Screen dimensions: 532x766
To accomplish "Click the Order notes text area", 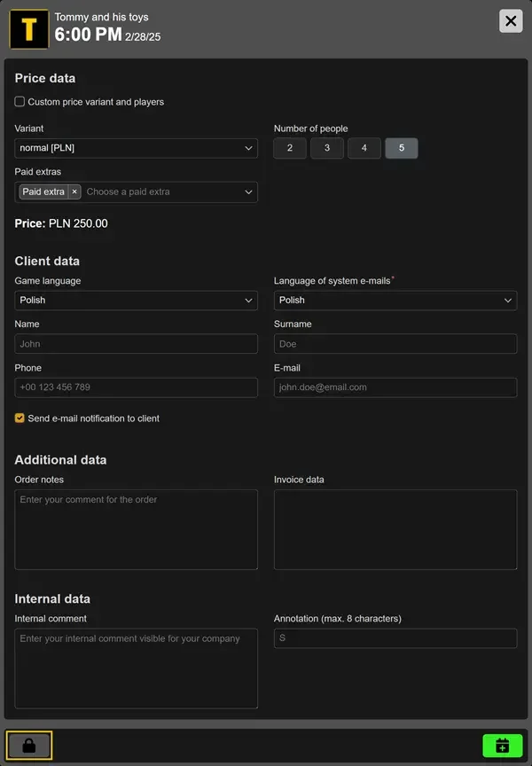I will pyautogui.click(x=136, y=529).
